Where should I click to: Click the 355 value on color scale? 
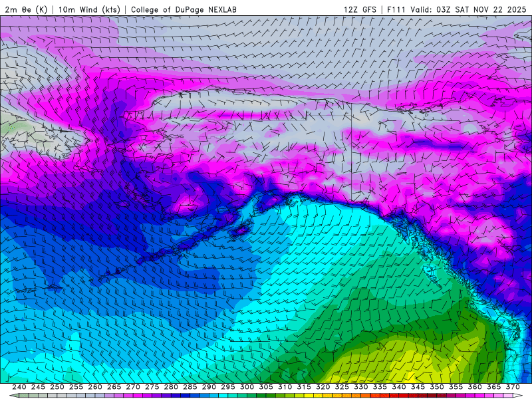(456, 387)
